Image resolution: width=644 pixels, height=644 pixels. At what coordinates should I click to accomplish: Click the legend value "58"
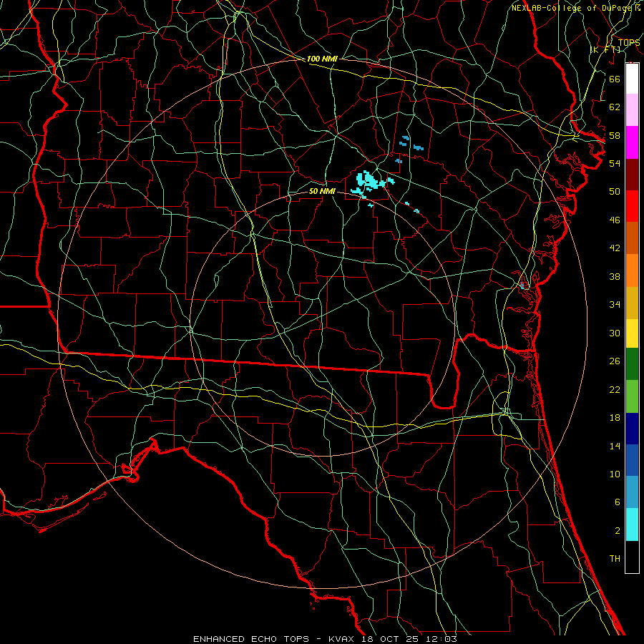(615, 135)
